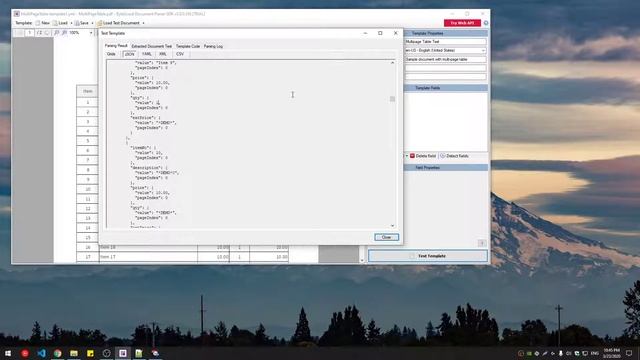Click the Template Properties panel header

[445, 33]
